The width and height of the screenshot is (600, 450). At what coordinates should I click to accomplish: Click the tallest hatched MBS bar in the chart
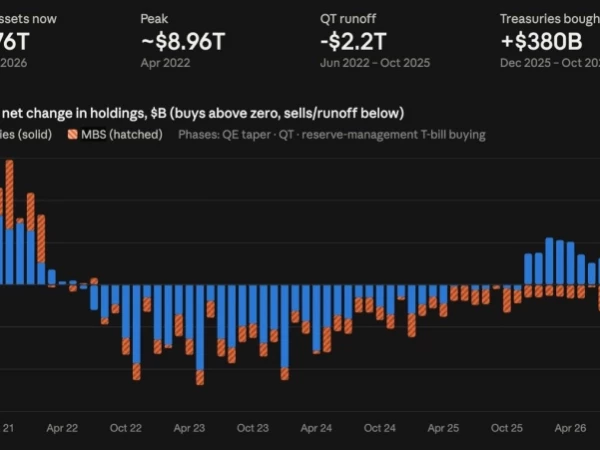[x=10, y=194]
